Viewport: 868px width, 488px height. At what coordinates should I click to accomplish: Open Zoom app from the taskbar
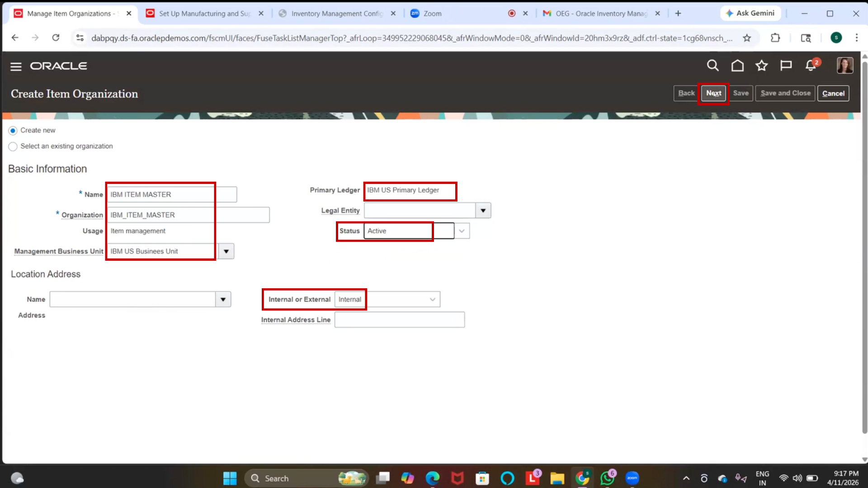click(x=632, y=478)
